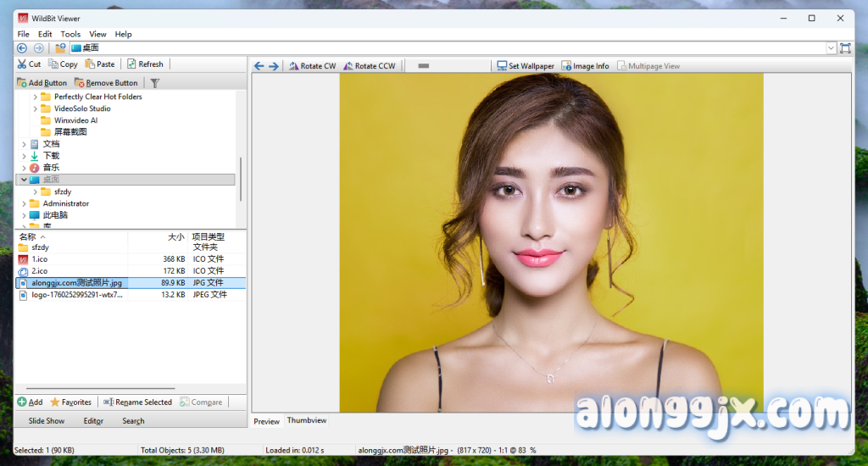
Task: Rotate the image clockwise
Action: [x=312, y=66]
